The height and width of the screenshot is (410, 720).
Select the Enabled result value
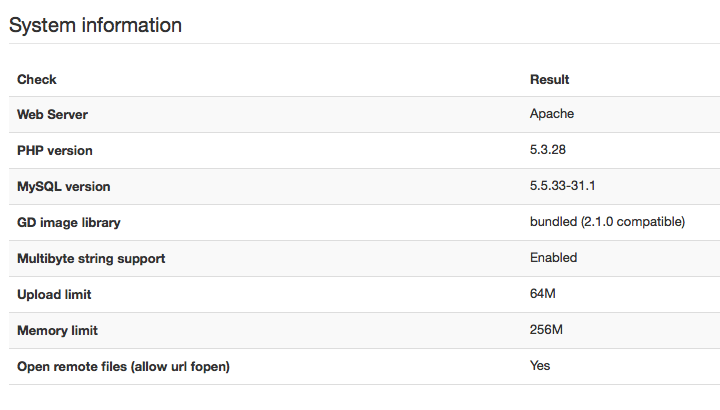click(553, 258)
